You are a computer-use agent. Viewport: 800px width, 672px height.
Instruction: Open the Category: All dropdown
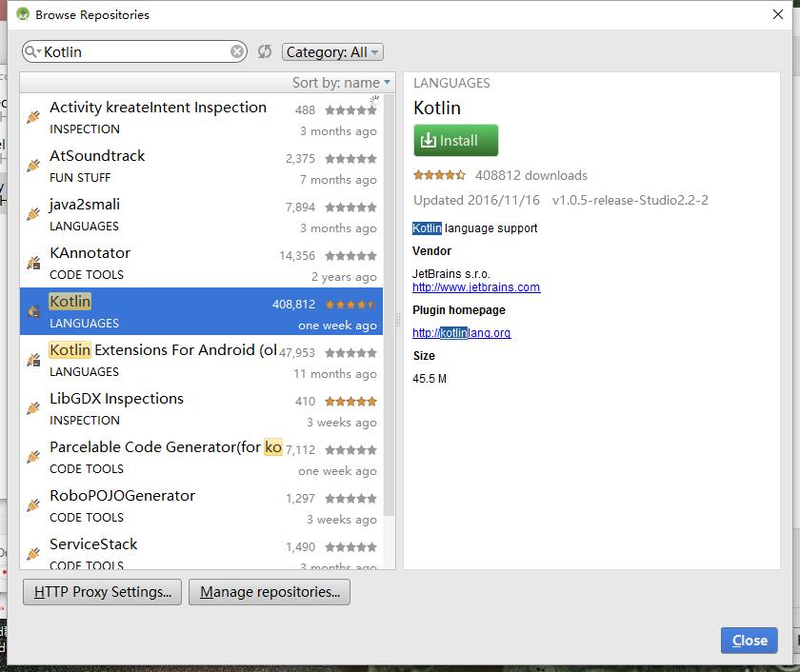tap(332, 52)
